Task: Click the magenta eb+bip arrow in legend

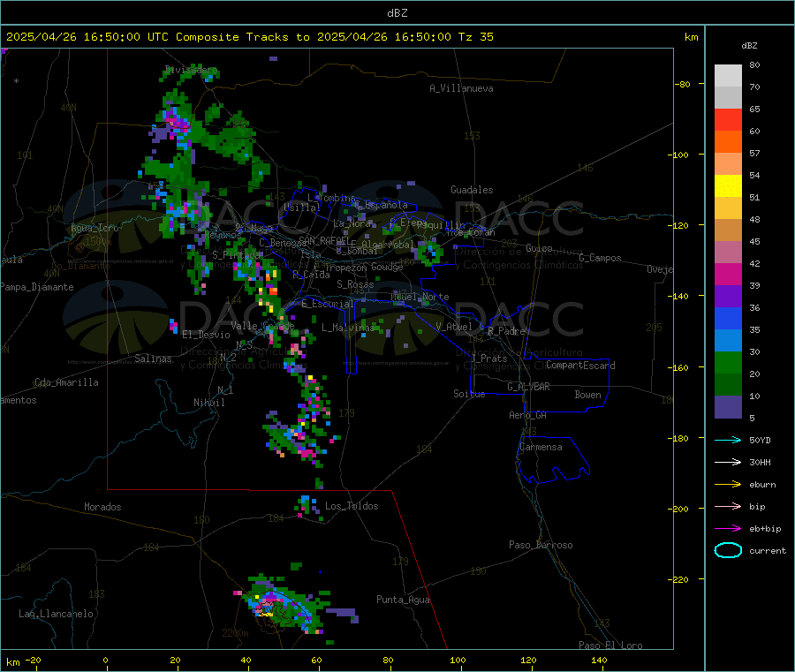Action: click(x=728, y=528)
